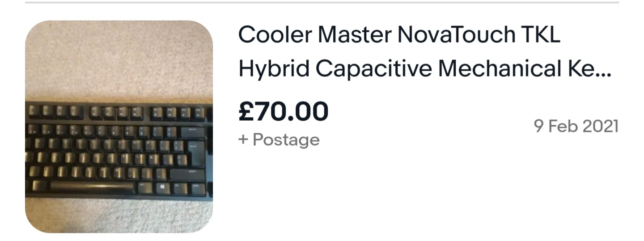Open the keyboard listing thumbnail image
The height and width of the screenshot is (241, 644).
tap(119, 127)
